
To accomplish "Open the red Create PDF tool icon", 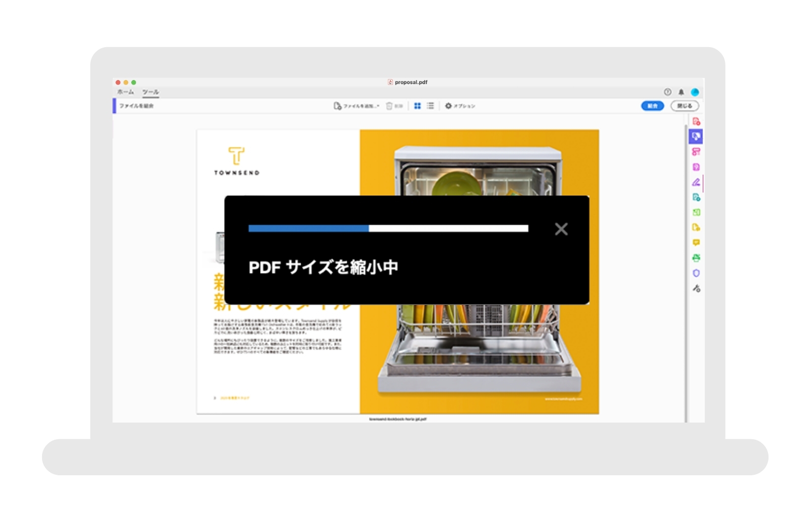I will 696,122.
